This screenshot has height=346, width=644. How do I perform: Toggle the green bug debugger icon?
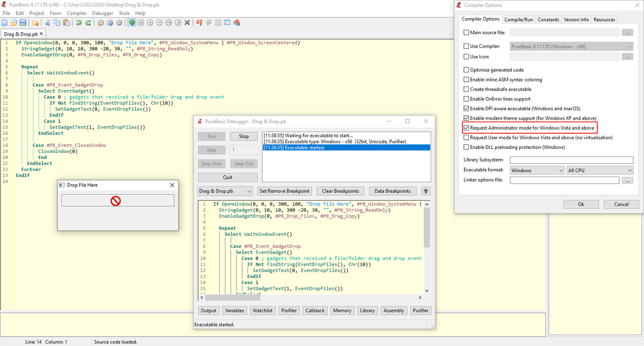[132, 23]
